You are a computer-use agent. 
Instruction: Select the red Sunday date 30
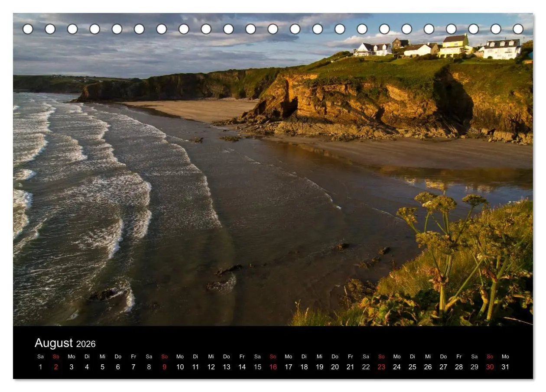(490, 367)
